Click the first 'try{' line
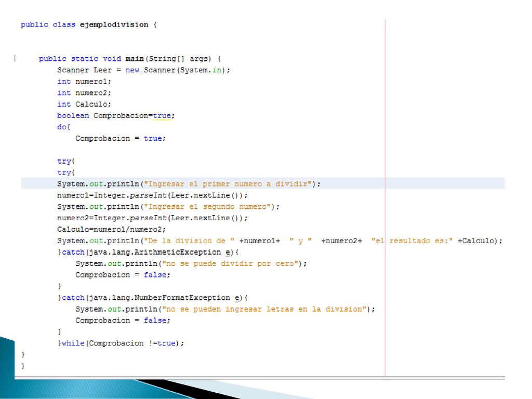This screenshot has height=399, width=532. click(x=66, y=161)
